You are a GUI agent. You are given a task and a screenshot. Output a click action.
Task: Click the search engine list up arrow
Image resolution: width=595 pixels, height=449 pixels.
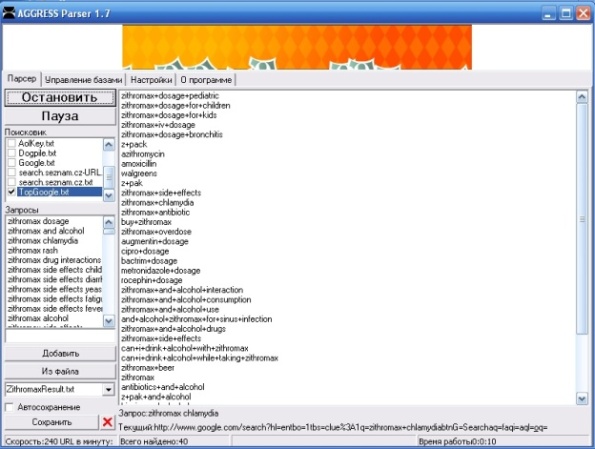(x=109, y=145)
